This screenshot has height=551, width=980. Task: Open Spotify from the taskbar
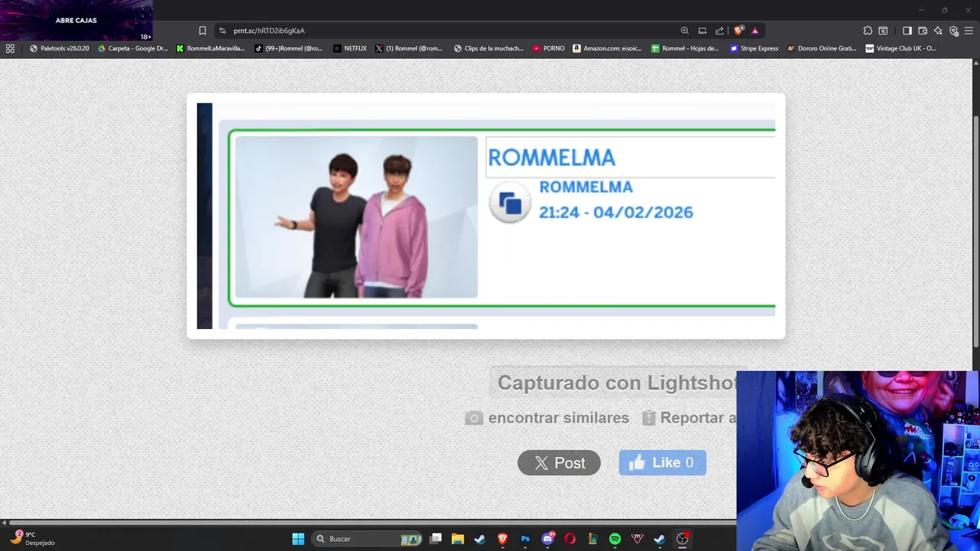(x=615, y=539)
